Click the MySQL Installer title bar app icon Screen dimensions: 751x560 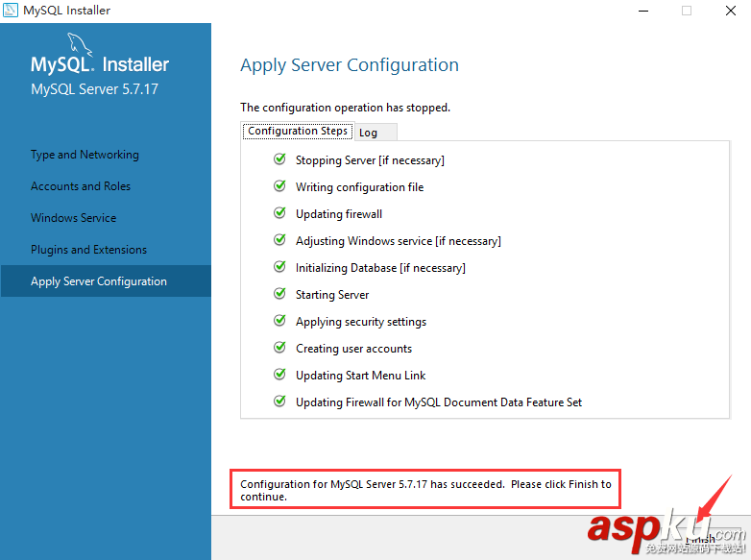[x=11, y=11]
